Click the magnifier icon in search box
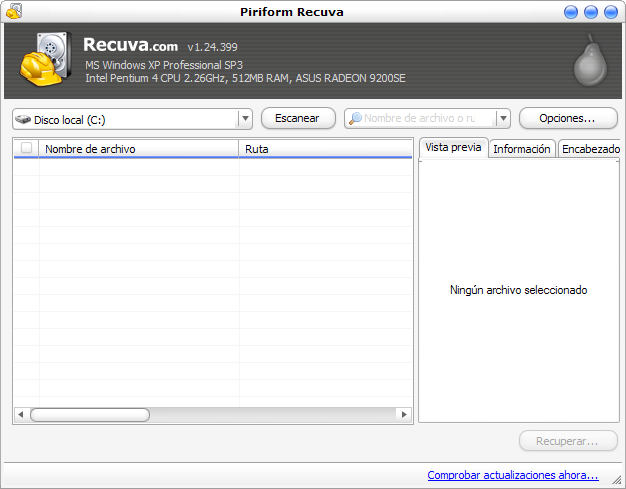626x489 pixels. (354, 118)
